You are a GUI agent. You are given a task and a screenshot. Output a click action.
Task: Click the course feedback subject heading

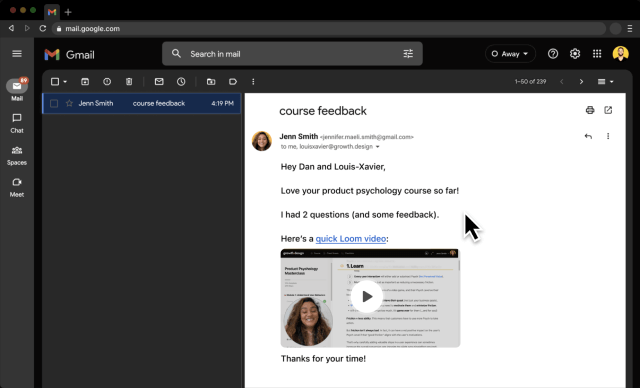[x=323, y=111]
